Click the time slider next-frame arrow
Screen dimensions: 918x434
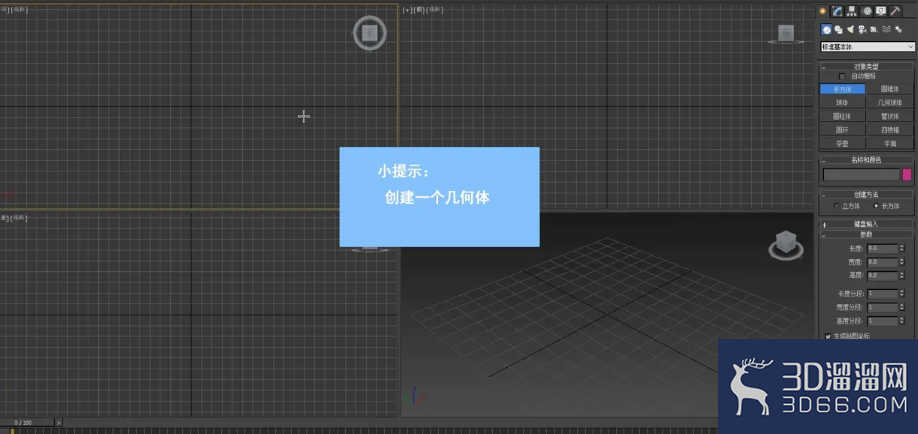[x=59, y=422]
